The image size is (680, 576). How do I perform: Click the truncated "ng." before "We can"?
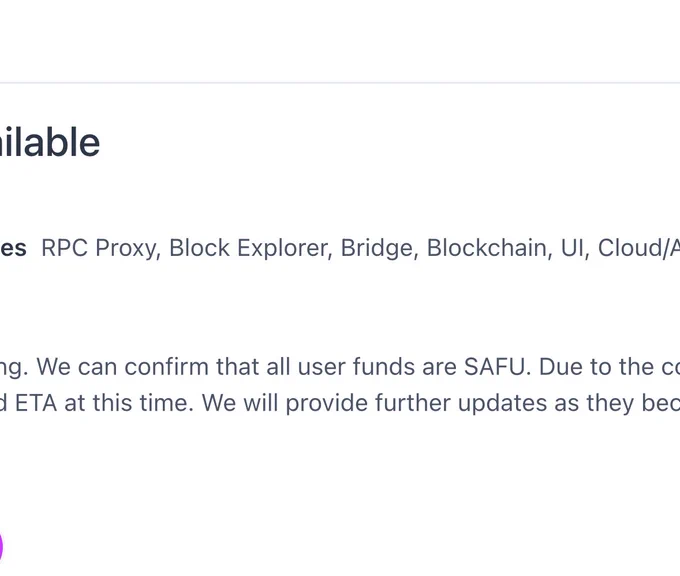(14, 368)
